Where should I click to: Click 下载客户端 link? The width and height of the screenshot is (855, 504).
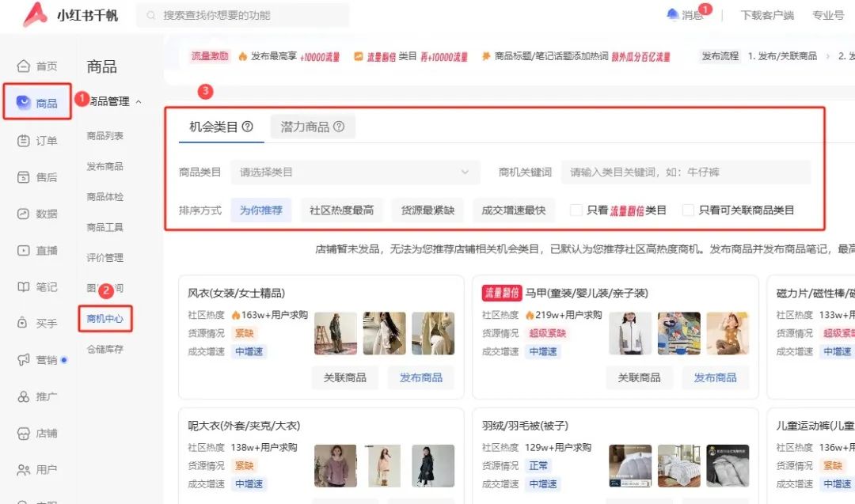(x=766, y=15)
